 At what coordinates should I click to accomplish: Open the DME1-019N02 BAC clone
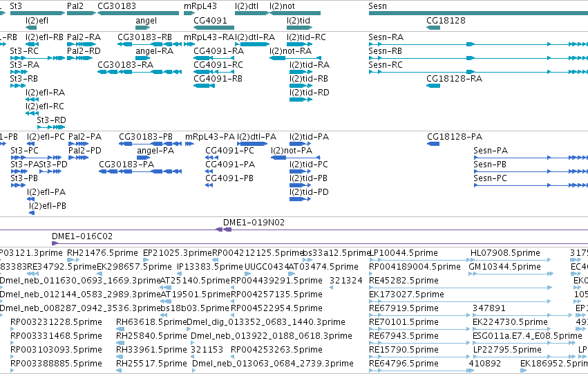click(x=405, y=230)
